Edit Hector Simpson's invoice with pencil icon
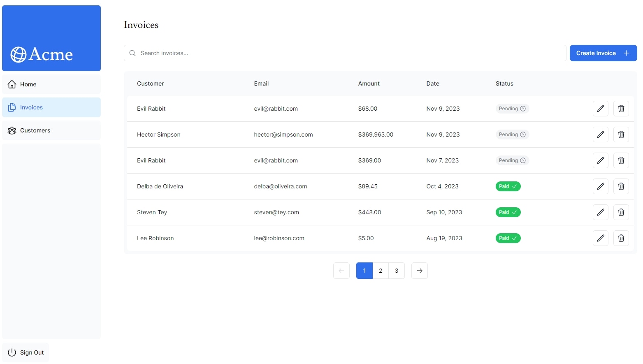The height and width of the screenshot is (364, 643). [x=601, y=134]
